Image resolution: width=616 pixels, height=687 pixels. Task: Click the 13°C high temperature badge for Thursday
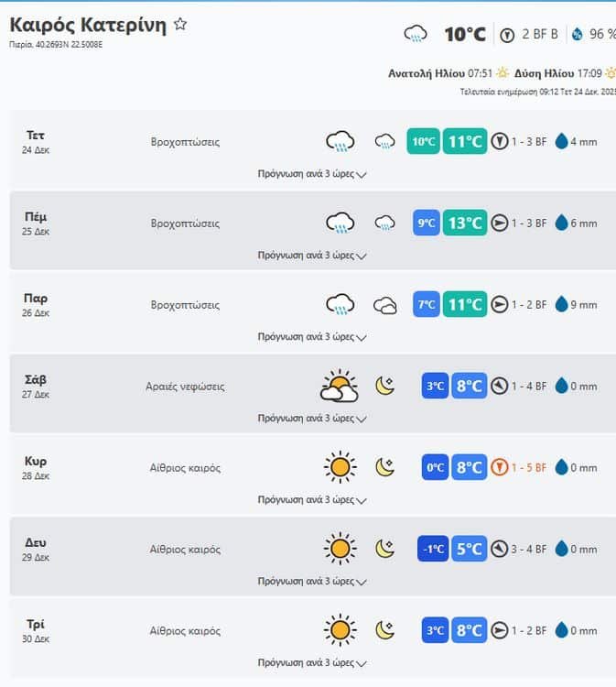pyautogui.click(x=465, y=224)
